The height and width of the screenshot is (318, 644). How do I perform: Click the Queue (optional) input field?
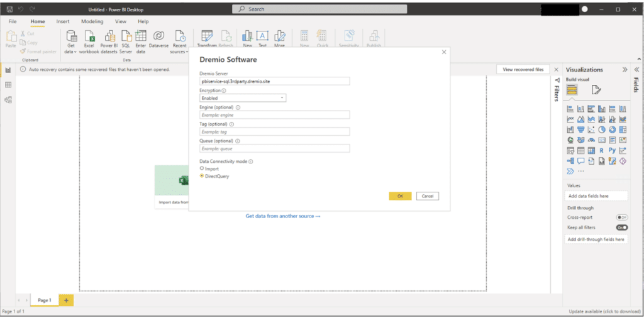274,148
